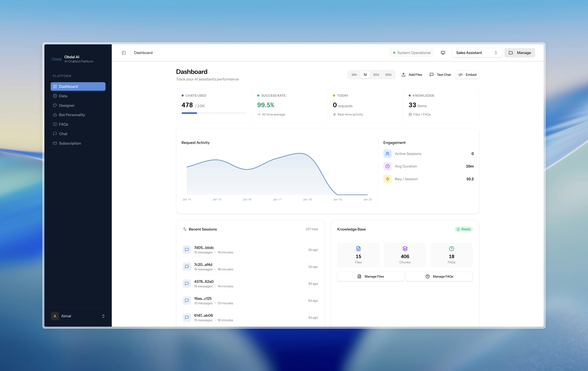Image resolution: width=588 pixels, height=371 pixels.
Task: Toggle the sidebar panel icon
Action: pos(124,53)
